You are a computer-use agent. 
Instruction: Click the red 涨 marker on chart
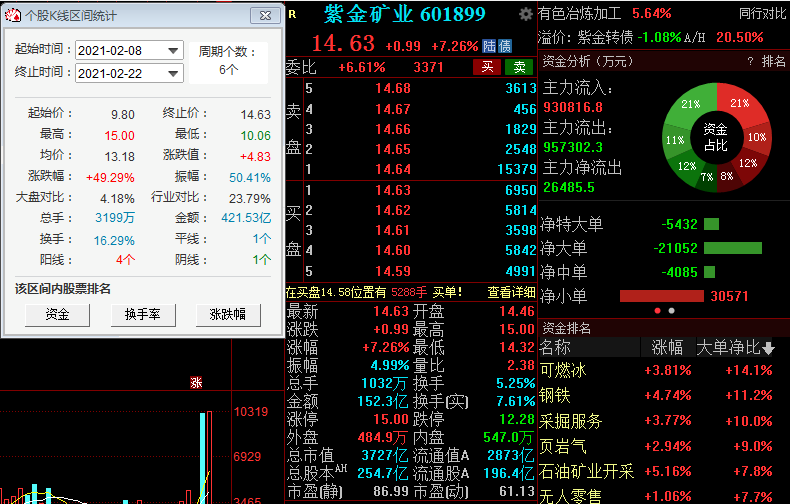[x=196, y=383]
